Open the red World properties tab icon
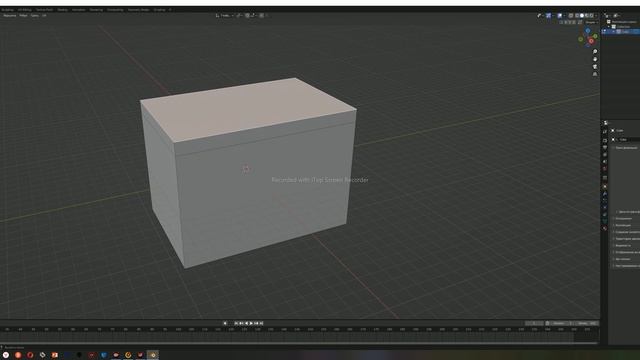 click(605, 169)
